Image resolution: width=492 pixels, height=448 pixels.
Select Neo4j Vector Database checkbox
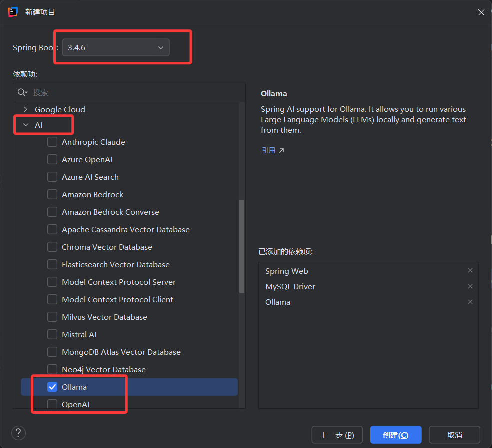tap(52, 369)
